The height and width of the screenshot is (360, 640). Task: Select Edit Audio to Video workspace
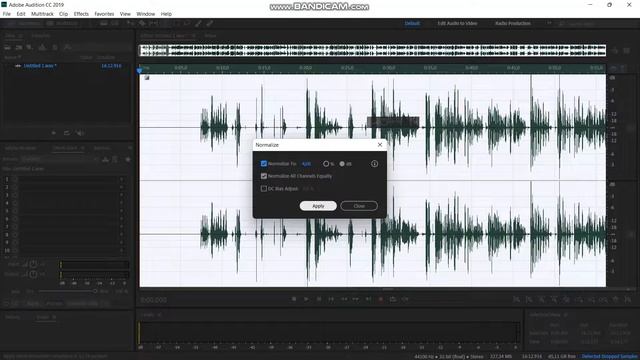[457, 23]
